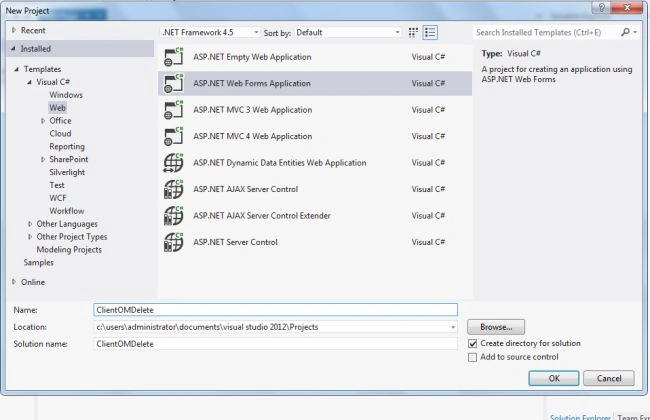This screenshot has width=650, height=420.
Task: Select the Windows template category
Action: click(x=66, y=95)
